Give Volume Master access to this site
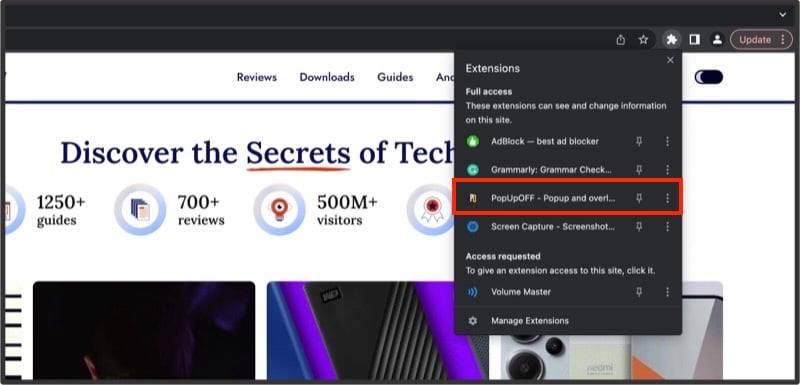The width and height of the screenshot is (800, 385). coord(521,292)
